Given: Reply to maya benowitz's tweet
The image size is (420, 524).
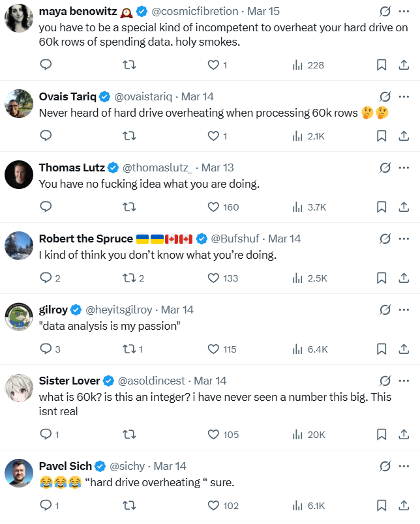Looking at the screenshot, I should point(46,65).
